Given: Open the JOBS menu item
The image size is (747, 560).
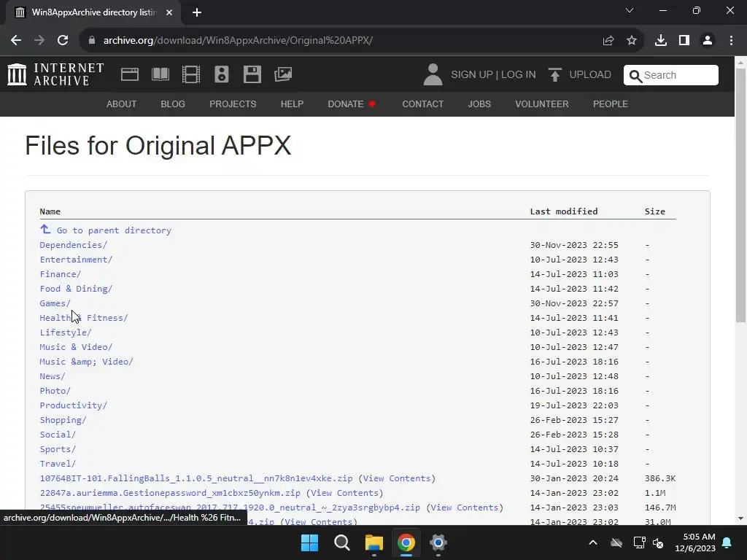Looking at the screenshot, I should click(x=479, y=104).
